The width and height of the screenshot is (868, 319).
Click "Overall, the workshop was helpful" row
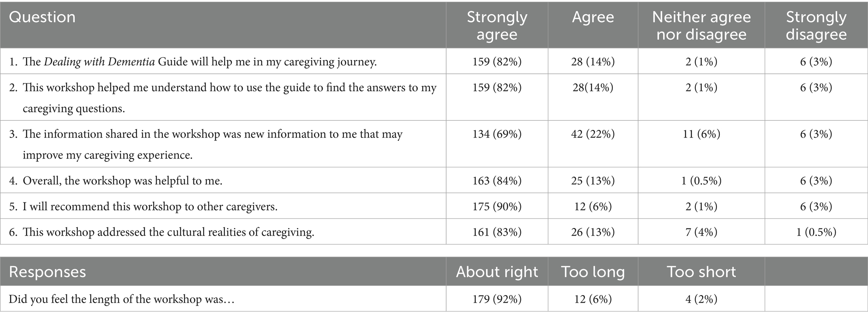(x=122, y=181)
